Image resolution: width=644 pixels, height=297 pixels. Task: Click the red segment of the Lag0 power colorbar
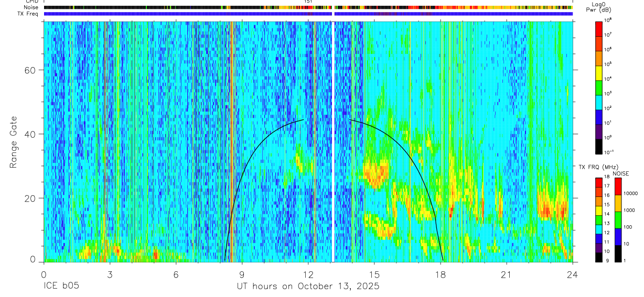pos(598,29)
